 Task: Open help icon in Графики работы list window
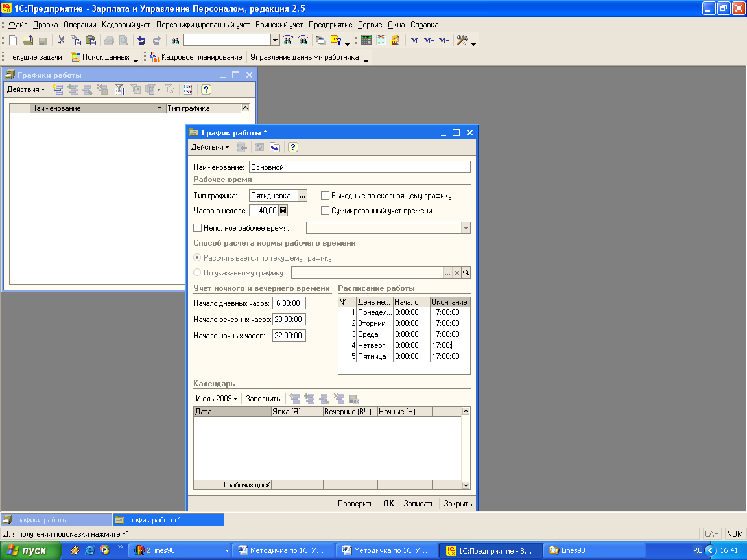(206, 89)
